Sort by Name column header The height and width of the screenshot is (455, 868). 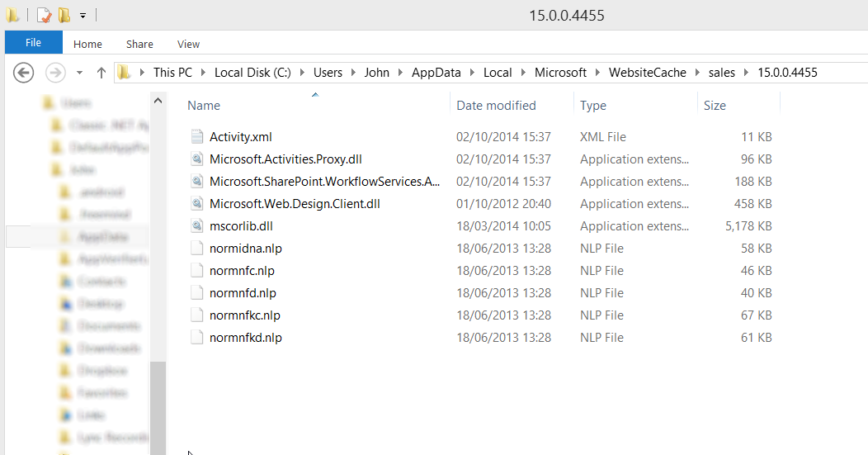[204, 106]
